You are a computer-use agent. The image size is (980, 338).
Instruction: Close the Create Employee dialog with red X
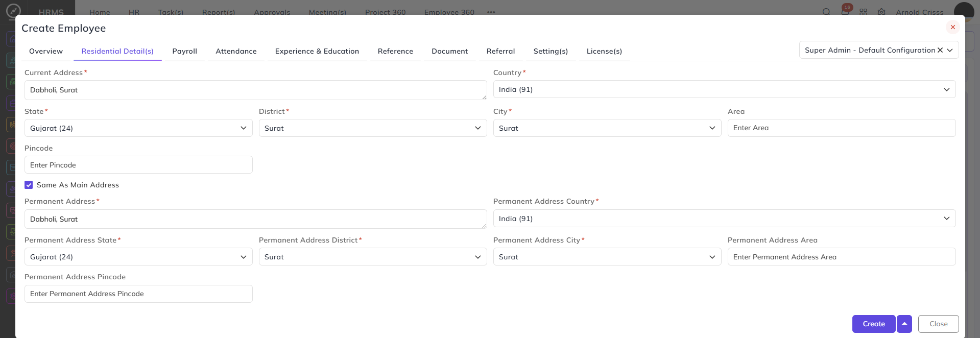coord(952,27)
